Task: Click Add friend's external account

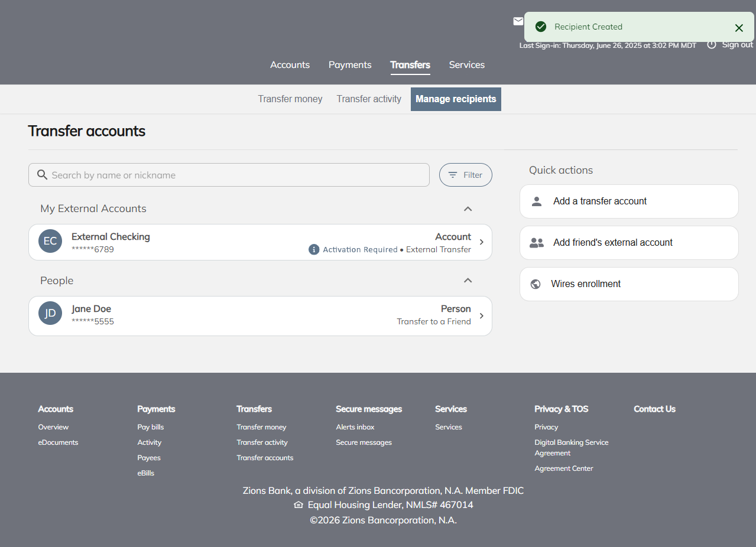Action: (629, 243)
